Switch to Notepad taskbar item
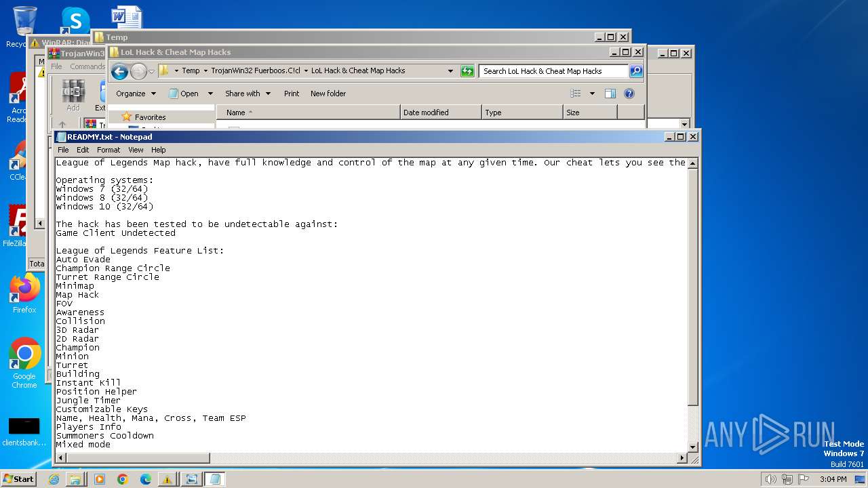The image size is (868, 488). (215, 479)
